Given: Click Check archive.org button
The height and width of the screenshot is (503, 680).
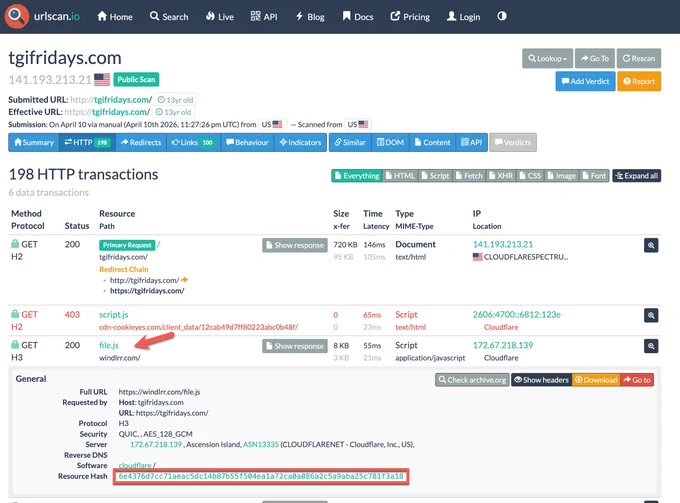Looking at the screenshot, I should [472, 380].
